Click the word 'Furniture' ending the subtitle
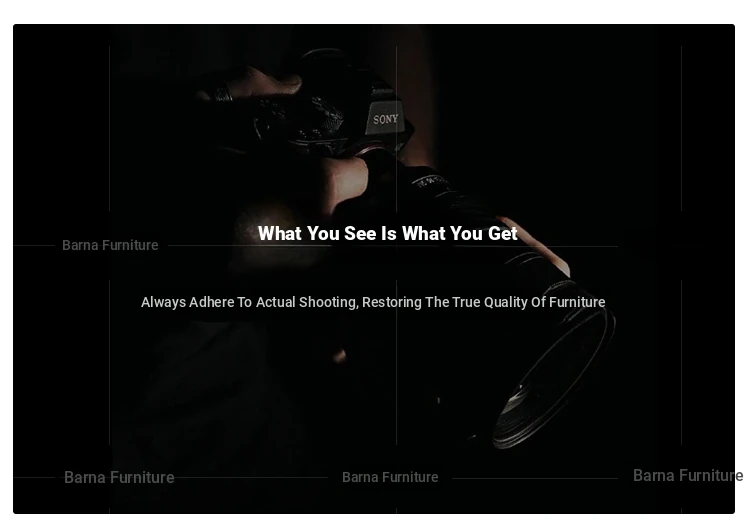Image resolution: width=750 pixels, height=523 pixels. (577, 302)
